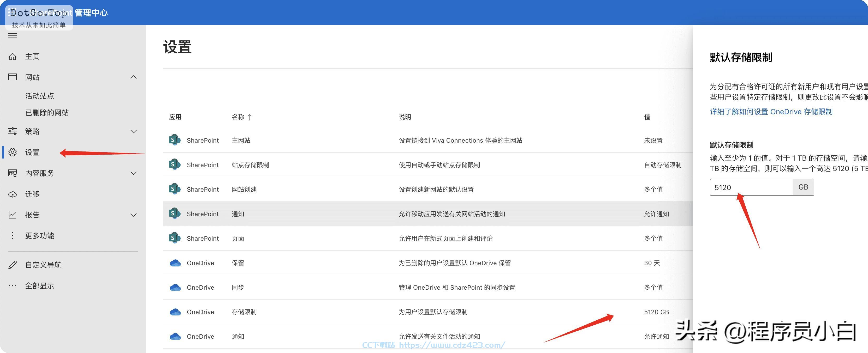Open the 主网站 setting row

427,140
